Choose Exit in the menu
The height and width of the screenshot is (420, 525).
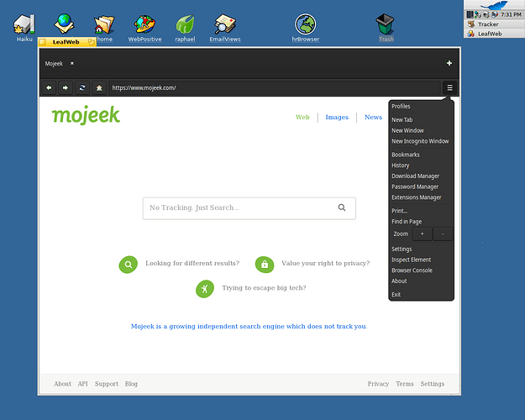(x=421, y=294)
